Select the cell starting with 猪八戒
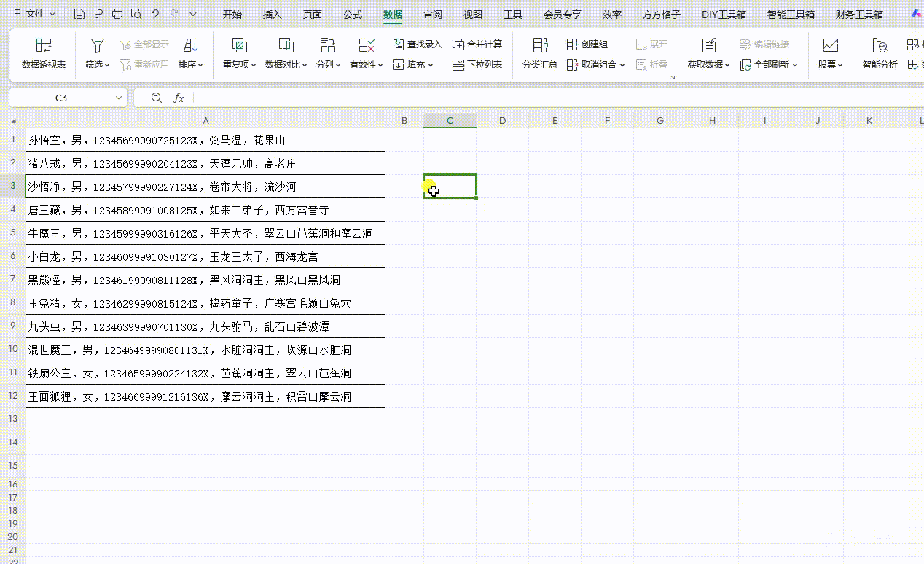This screenshot has height=564, width=924. [205, 163]
